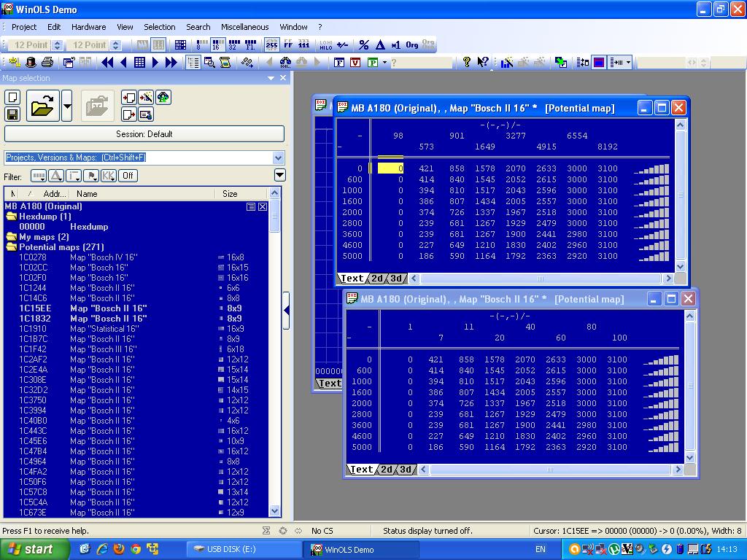Open the Hardware menu

pos(88,27)
